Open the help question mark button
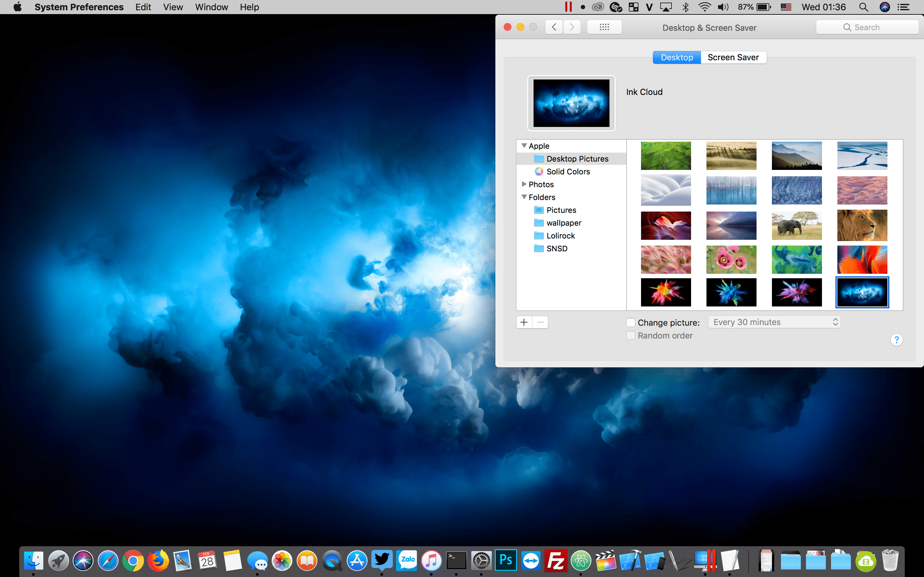Image resolution: width=924 pixels, height=577 pixels. click(x=896, y=340)
